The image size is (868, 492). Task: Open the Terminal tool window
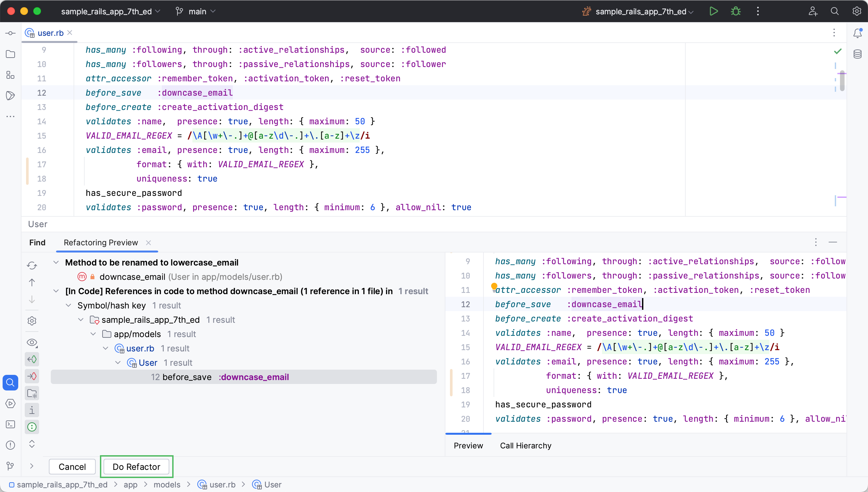click(10, 424)
